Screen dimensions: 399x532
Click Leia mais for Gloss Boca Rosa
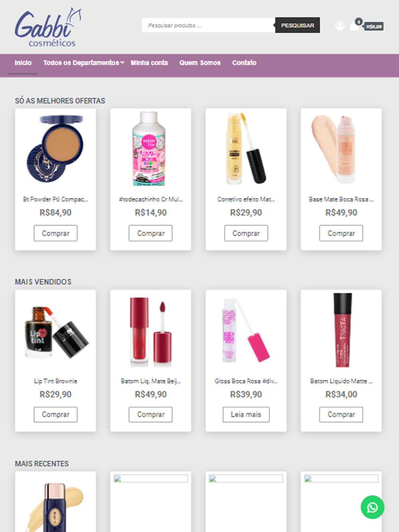(x=246, y=414)
